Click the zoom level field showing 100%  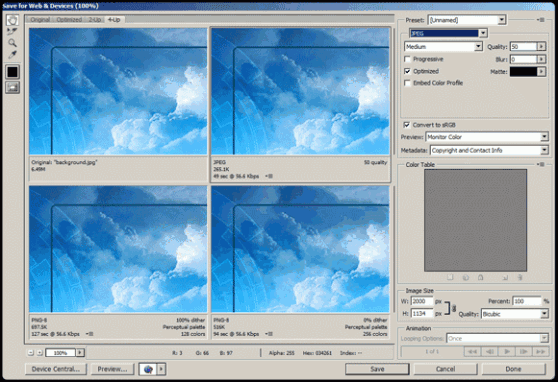(60, 353)
